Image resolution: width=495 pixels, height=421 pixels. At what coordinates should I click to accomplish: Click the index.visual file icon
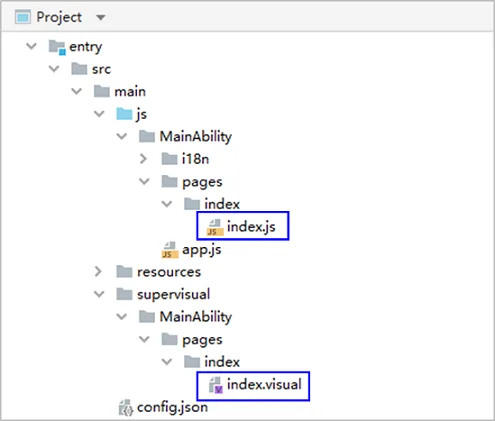tap(215, 385)
